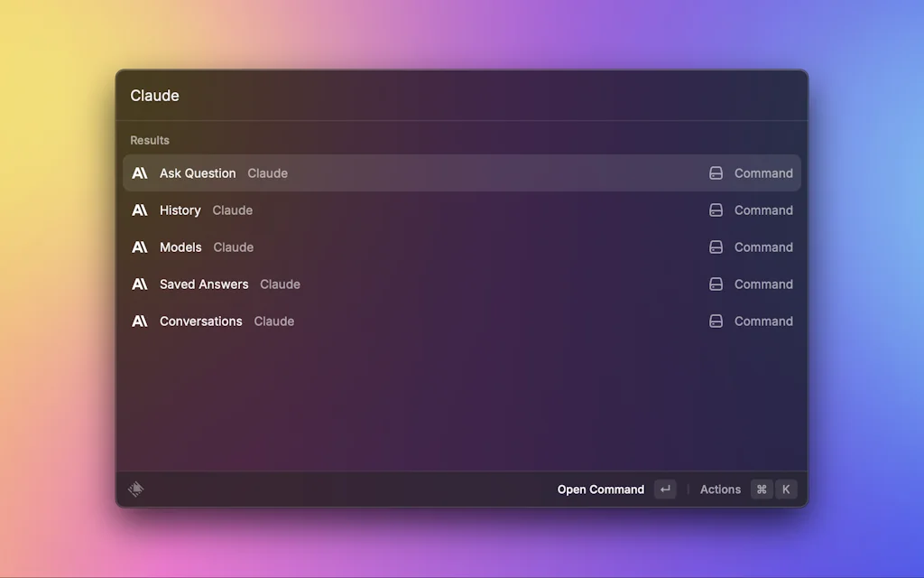Image resolution: width=924 pixels, height=578 pixels.
Task: Click the K key badge in the status bar
Action: [x=786, y=489]
